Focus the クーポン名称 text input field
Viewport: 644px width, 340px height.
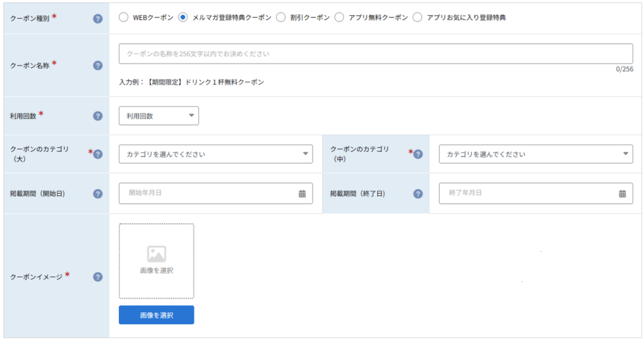[x=376, y=54]
